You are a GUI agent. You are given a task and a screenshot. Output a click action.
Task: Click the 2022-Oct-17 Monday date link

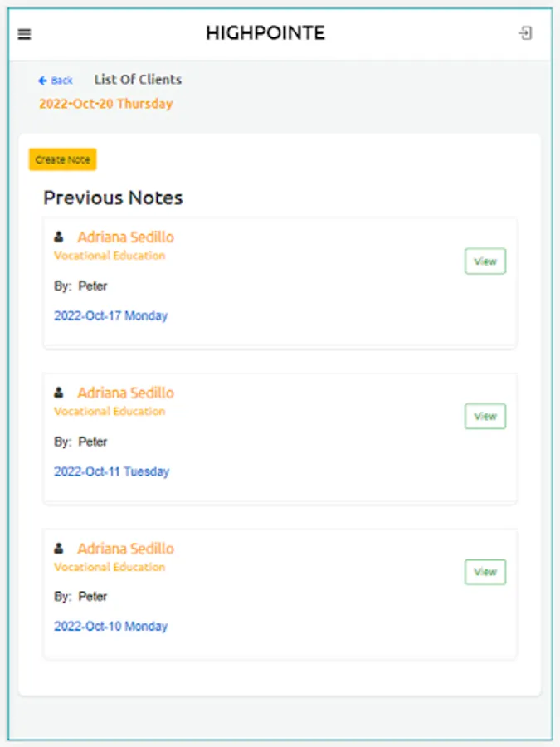pyautogui.click(x=110, y=316)
